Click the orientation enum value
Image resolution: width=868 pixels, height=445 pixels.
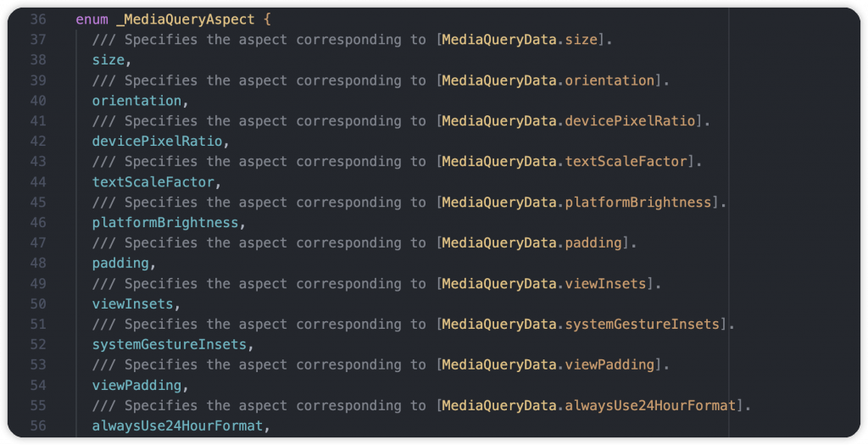136,101
